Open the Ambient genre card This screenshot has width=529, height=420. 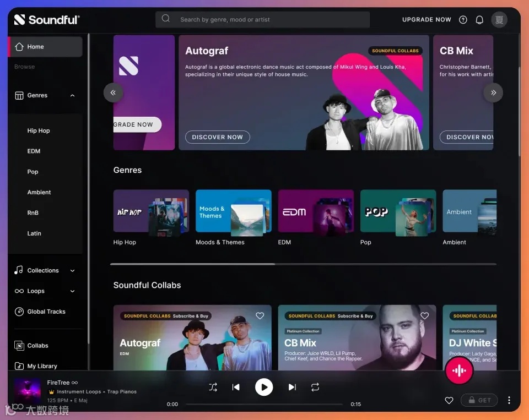click(469, 213)
